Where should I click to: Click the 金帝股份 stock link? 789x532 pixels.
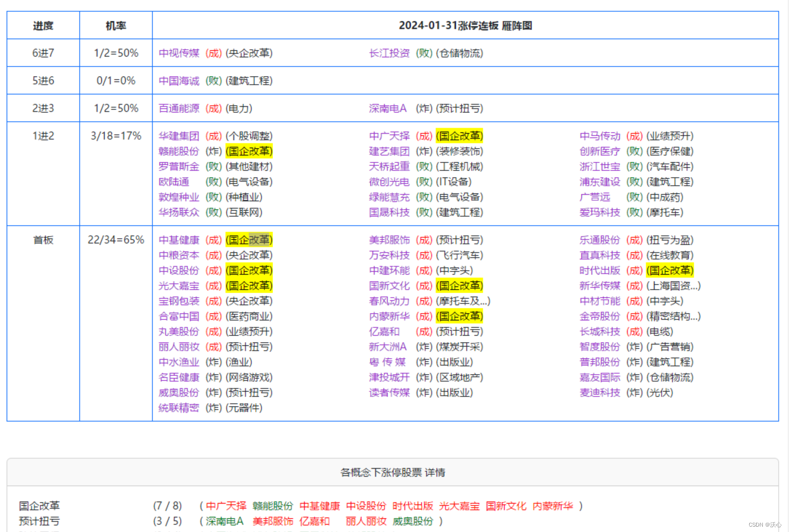point(600,316)
